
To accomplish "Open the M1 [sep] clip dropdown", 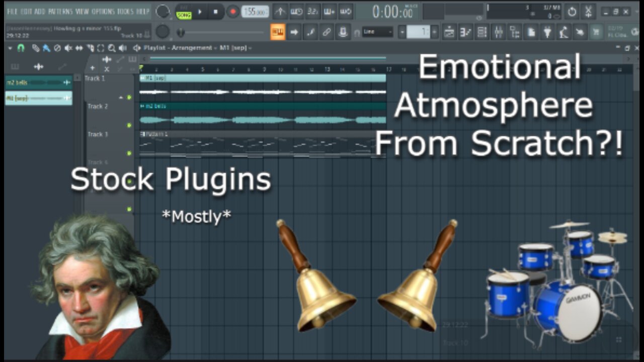I will point(235,48).
